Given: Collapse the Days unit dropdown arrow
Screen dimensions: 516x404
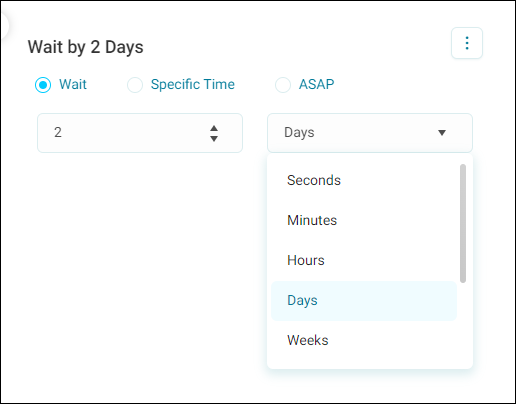Looking at the screenshot, I should click(x=442, y=133).
